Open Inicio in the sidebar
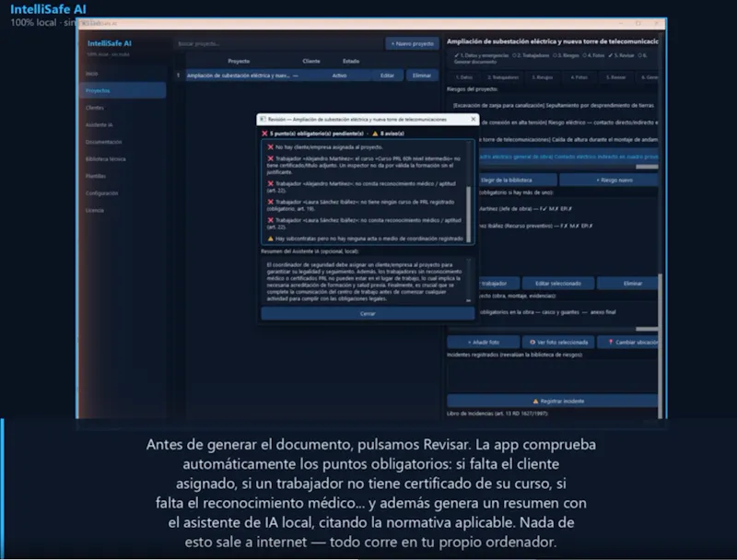Screen dimensions: 737x560 (92, 74)
